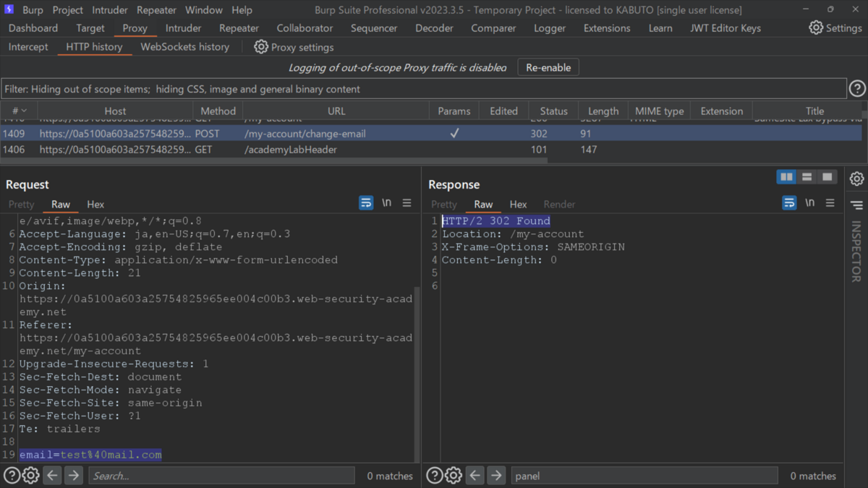
Task: Select top-bottom layout icon
Action: 807,177
